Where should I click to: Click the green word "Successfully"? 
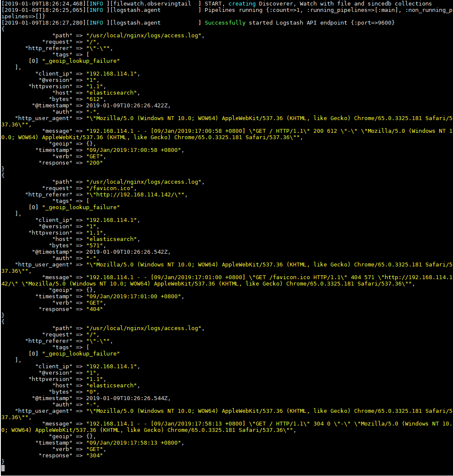pos(225,23)
